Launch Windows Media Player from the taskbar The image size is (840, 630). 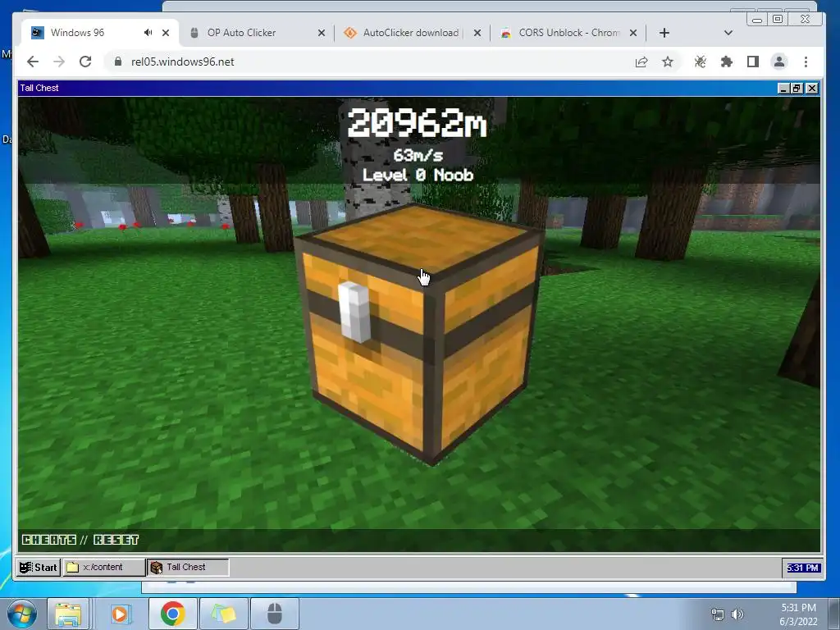pyautogui.click(x=121, y=614)
